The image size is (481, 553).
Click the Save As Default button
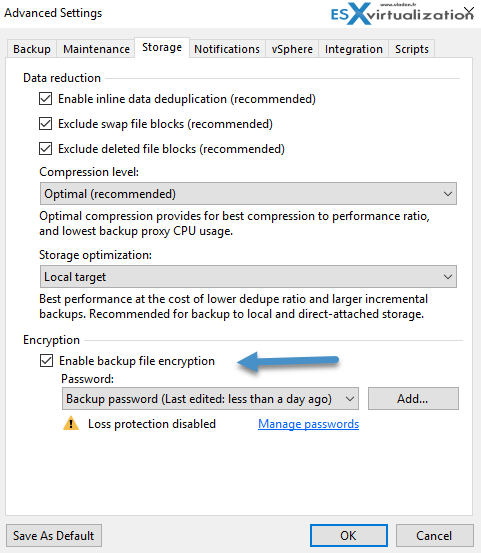coord(54,535)
